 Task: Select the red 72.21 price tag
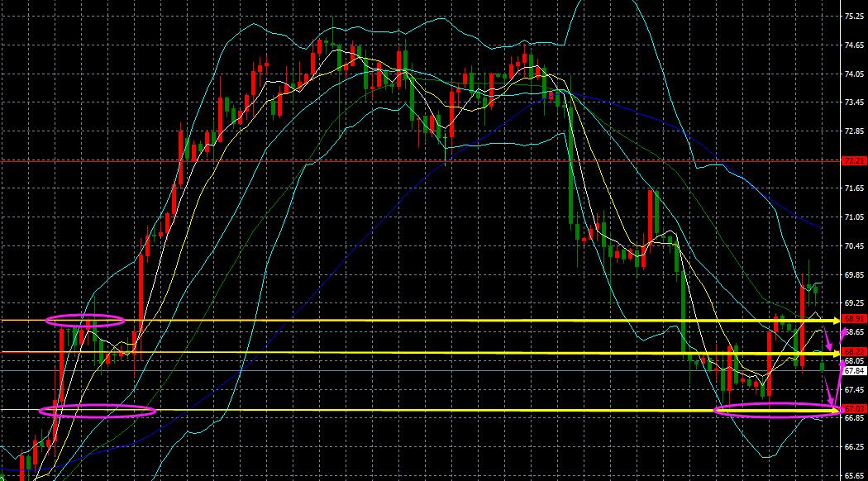(854, 161)
